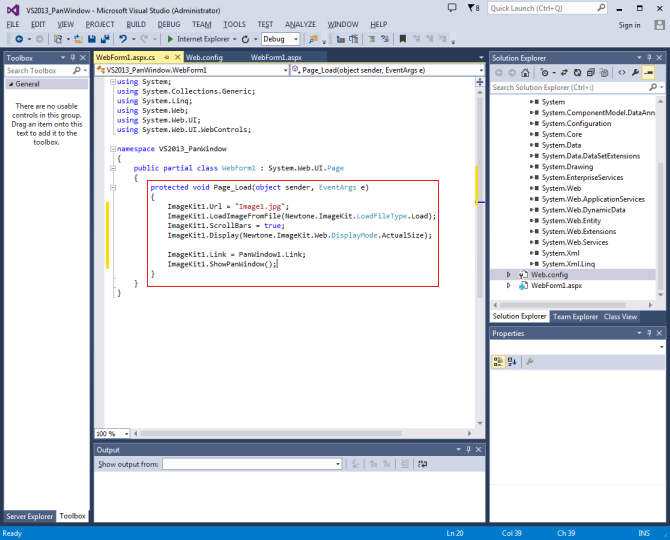Image resolution: width=670 pixels, height=540 pixels.
Task: Click Alphabetical sort in Properties panel
Action: pyautogui.click(x=512, y=362)
